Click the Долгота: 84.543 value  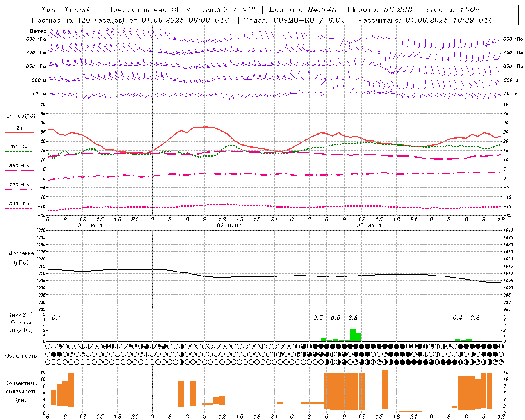point(303,10)
